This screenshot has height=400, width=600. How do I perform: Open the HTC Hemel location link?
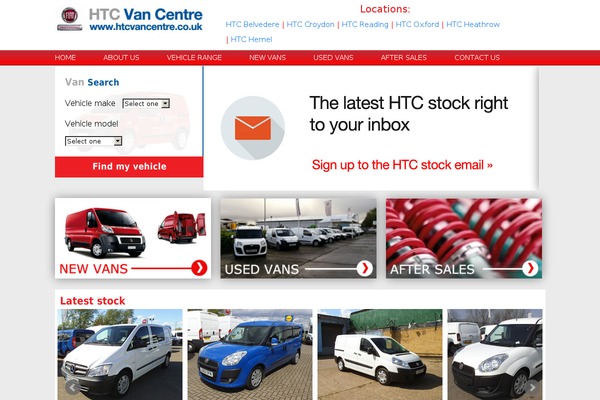click(251, 39)
